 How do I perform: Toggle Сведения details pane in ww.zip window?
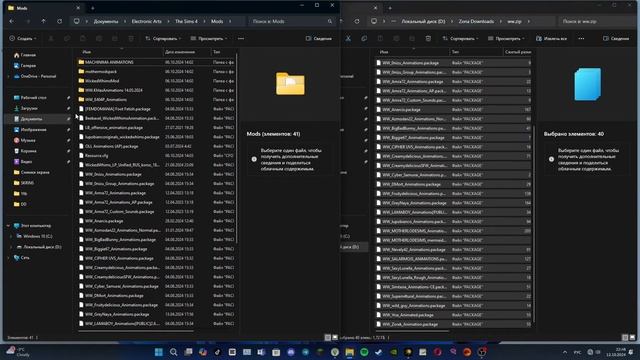click(616, 38)
